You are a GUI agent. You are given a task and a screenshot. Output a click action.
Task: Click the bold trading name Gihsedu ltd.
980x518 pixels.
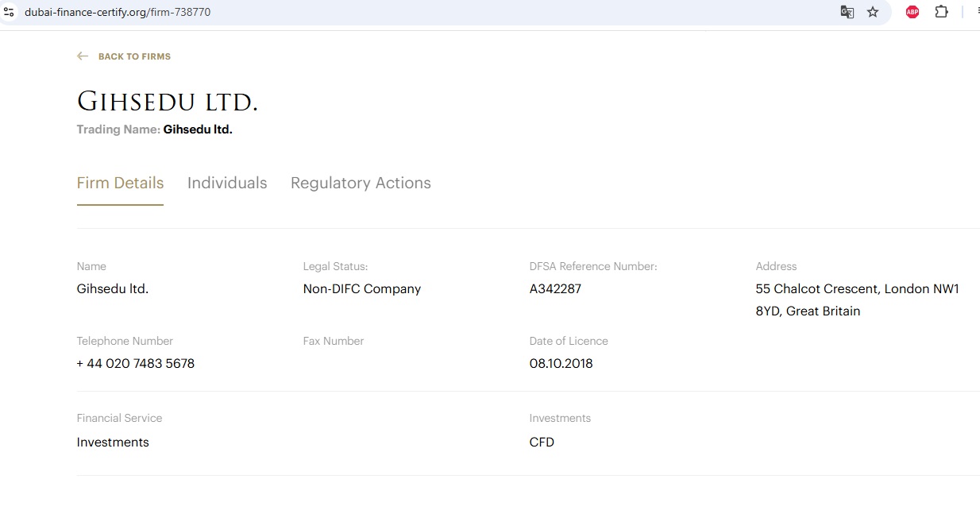[x=198, y=129]
